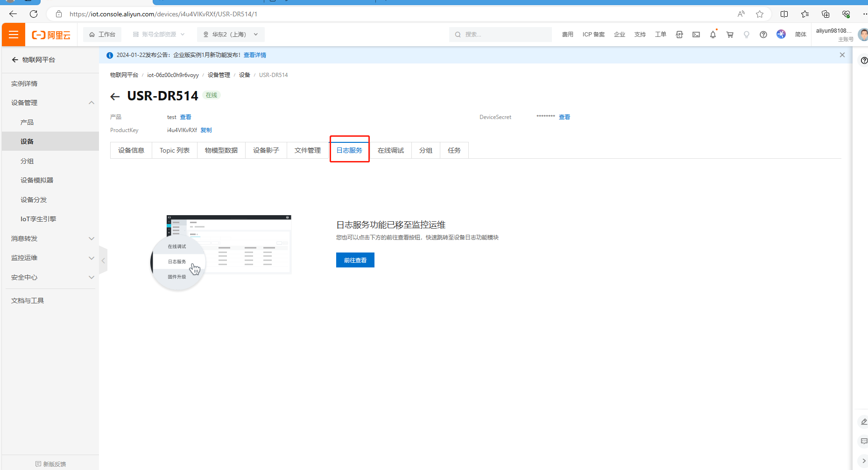
Task: Select 设备模拟器 in the sidebar
Action: (x=37, y=180)
